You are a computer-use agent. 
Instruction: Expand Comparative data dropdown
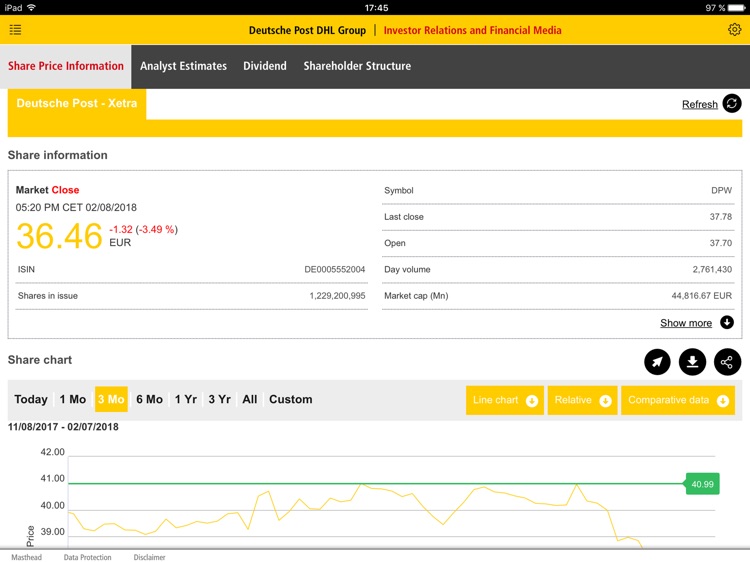pyautogui.click(x=678, y=400)
